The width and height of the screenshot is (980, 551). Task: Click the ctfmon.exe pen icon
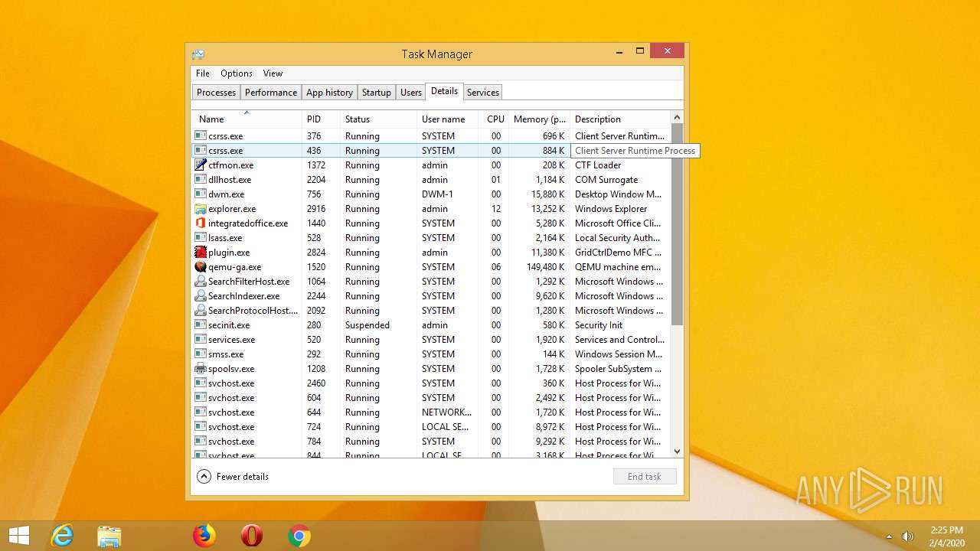tap(201, 165)
